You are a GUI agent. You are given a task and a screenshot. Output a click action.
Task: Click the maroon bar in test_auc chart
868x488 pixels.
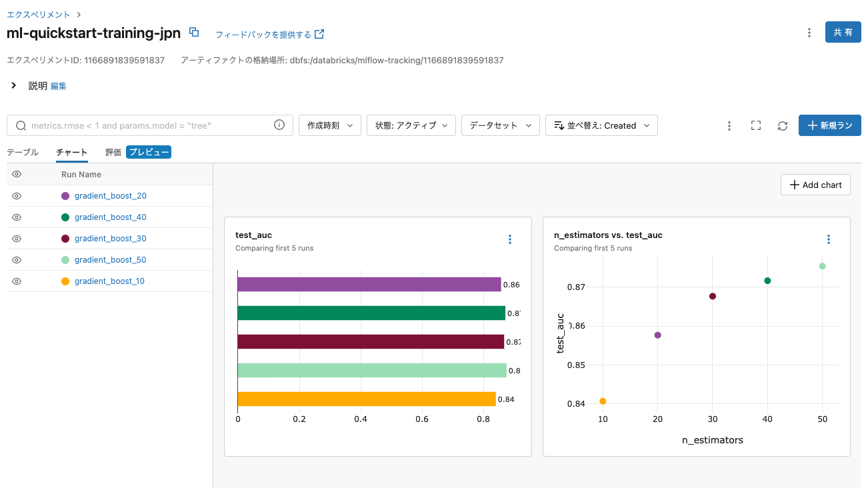(371, 342)
